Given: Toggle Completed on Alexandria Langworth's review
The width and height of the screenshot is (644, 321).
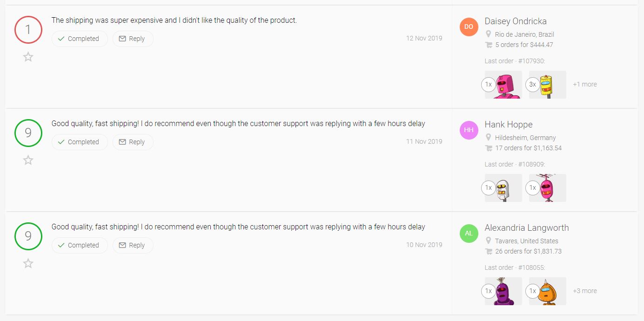Looking at the screenshot, I should tap(80, 245).
